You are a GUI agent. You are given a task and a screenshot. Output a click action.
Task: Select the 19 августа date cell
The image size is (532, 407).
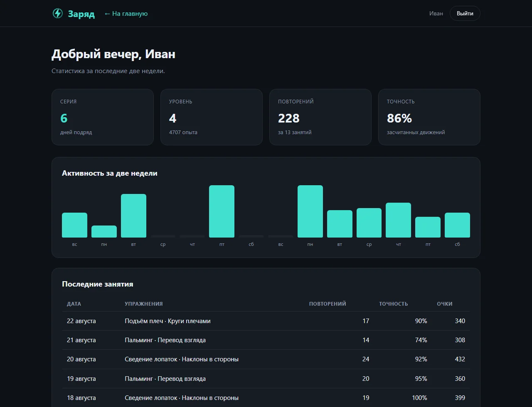(x=81, y=379)
